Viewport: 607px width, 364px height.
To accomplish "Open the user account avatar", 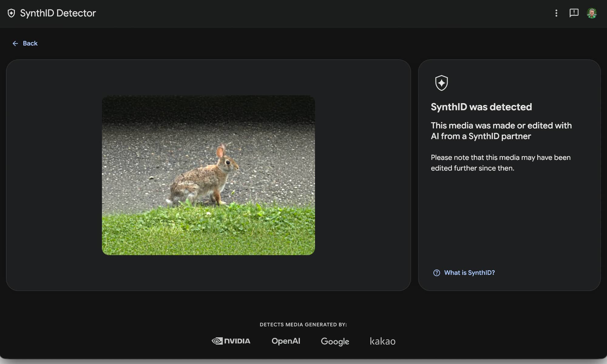I will pos(592,13).
